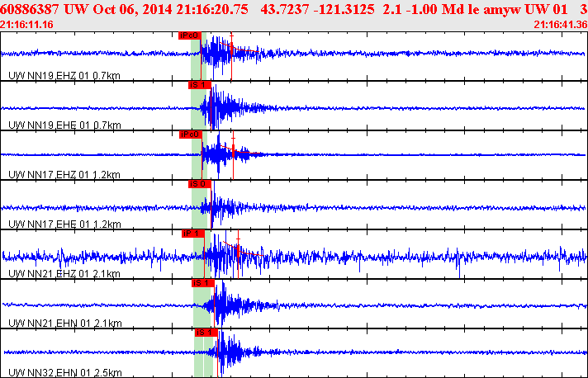Viewport: 588px width, 378px height.
Task: Click the UW NN21 EHZ 01 2.1km channel label
Action: point(64,273)
